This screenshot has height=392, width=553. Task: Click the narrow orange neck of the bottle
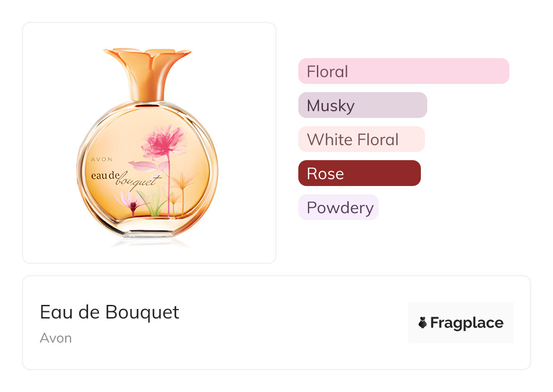[146, 91]
